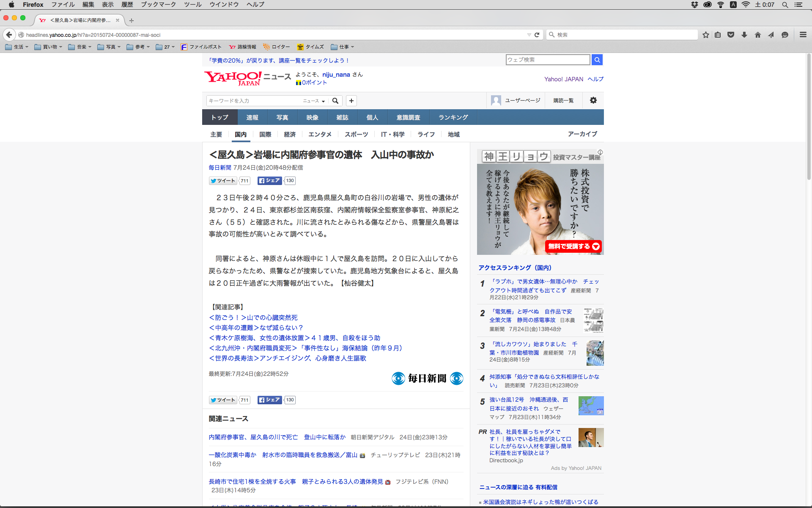812x508 pixels.
Task: Click the Firefox back arrow button
Action: pos(9,35)
